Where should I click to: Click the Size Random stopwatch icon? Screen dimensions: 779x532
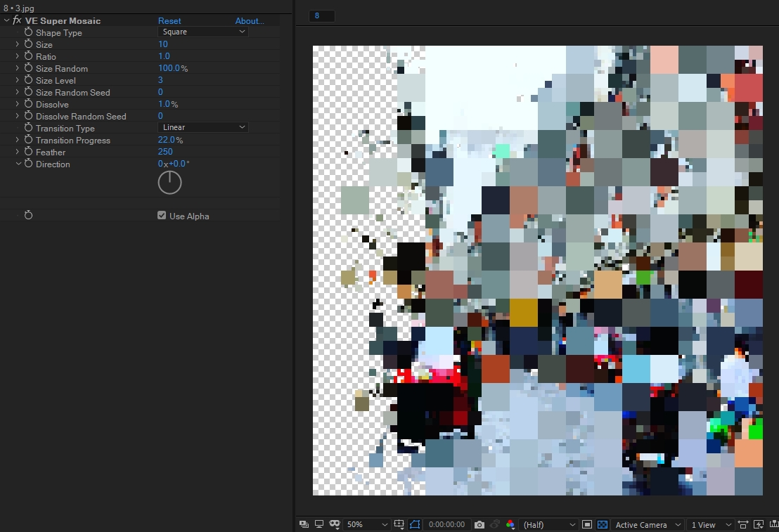point(29,68)
